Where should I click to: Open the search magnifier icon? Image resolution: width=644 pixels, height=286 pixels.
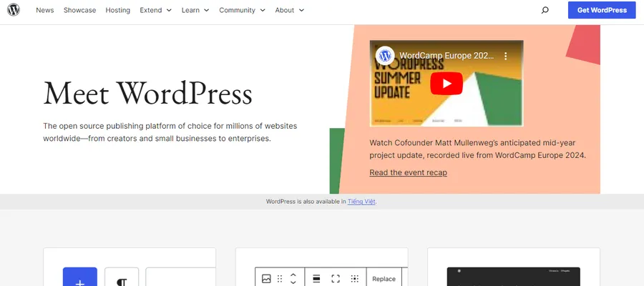click(x=545, y=10)
